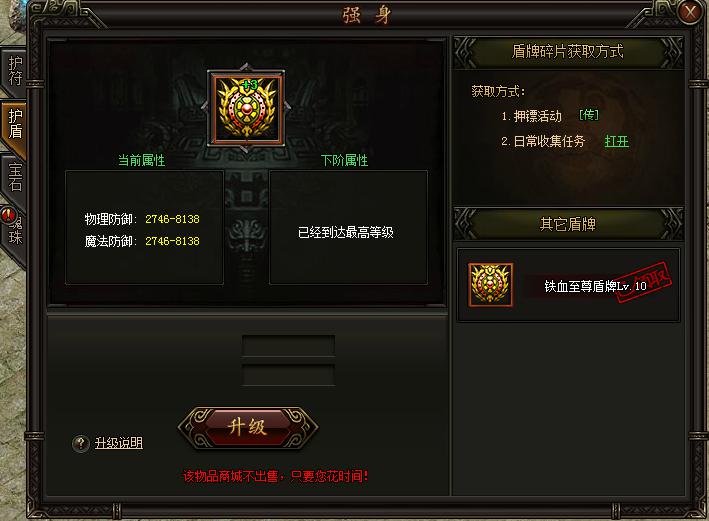Click red alert icon on 魂珠 tab
Screen dimensions: 709x521
click(9, 214)
